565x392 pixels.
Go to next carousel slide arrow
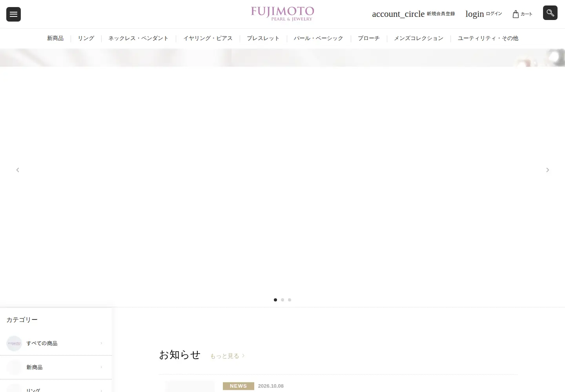pyautogui.click(x=547, y=170)
